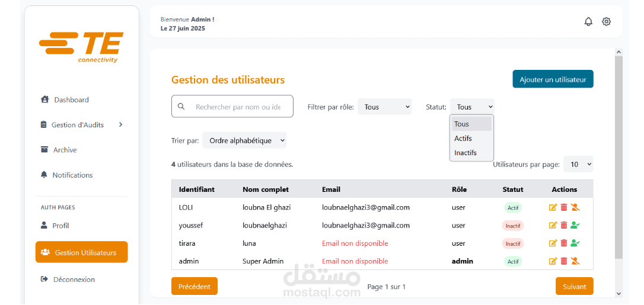The image size is (644, 305).
Task: Click the Inactif badge in tirara row
Action: [513, 243]
